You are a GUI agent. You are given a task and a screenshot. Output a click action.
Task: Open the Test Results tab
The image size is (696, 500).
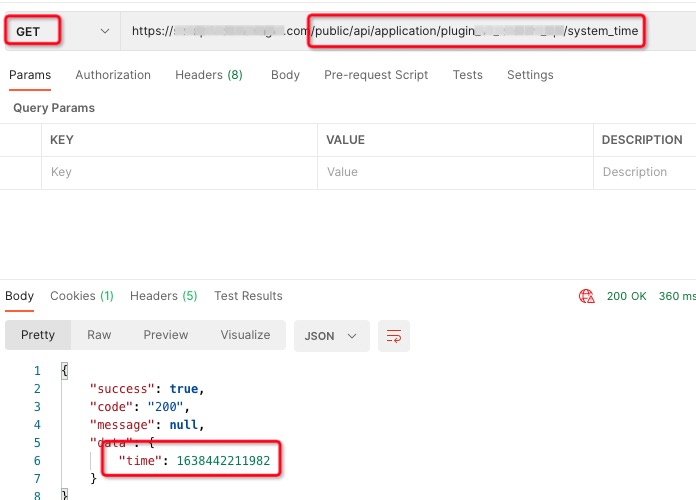point(248,296)
